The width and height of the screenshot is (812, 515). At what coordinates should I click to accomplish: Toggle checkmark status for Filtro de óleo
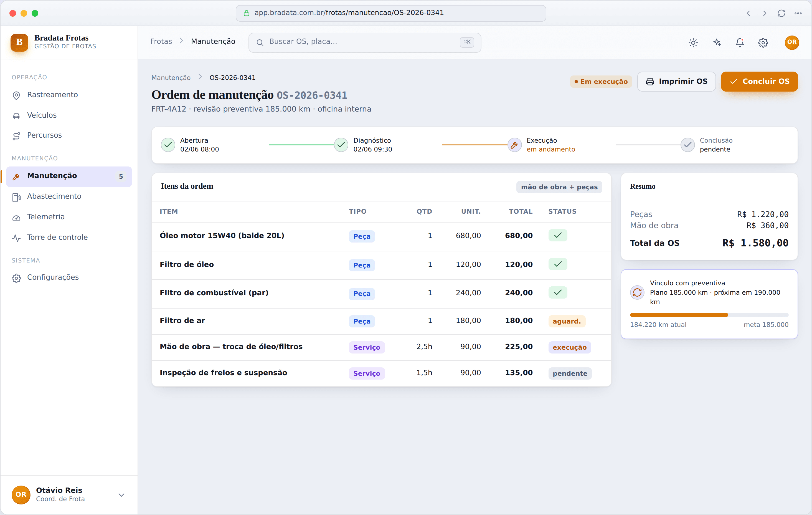(558, 264)
